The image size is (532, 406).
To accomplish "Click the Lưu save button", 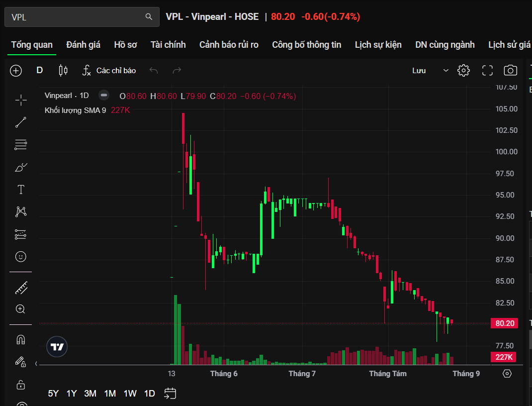I will pos(419,71).
